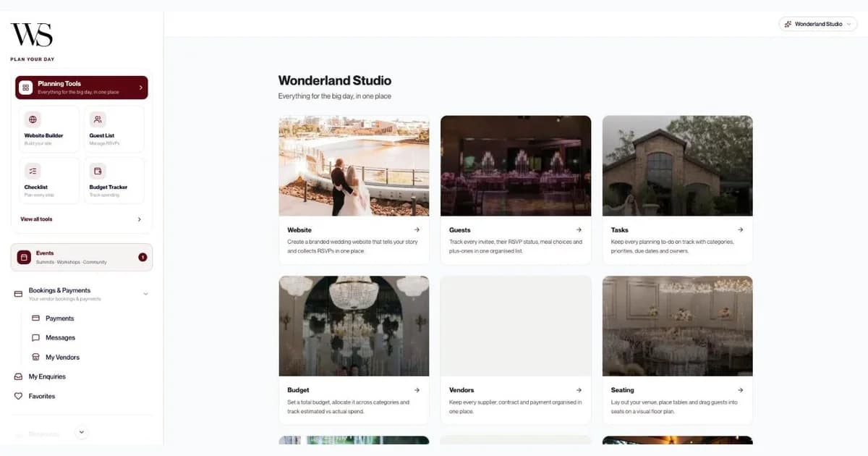The height and width of the screenshot is (456, 868).
Task: Open the Checklist tile label
Action: coord(35,187)
